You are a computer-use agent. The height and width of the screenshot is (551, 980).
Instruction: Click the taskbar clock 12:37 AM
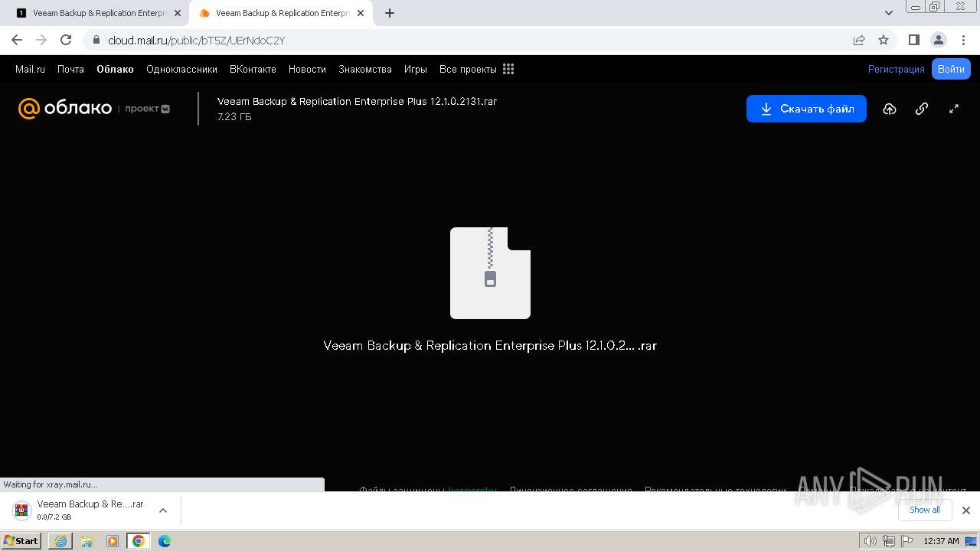point(941,541)
